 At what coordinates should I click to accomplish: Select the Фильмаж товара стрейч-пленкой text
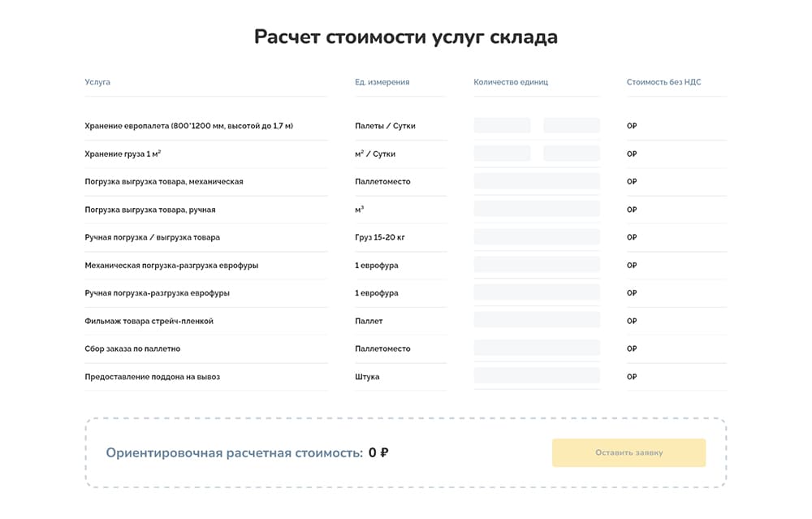149,321
